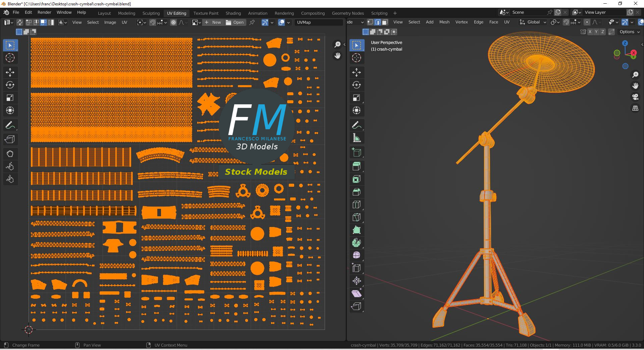
Task: Click Open to load an image
Action: [235, 22]
